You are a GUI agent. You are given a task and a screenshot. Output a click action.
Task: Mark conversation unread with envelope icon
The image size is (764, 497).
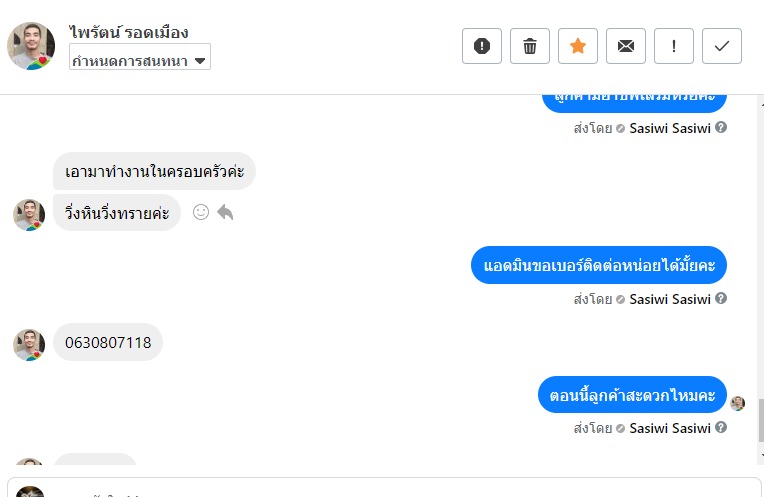click(x=626, y=46)
